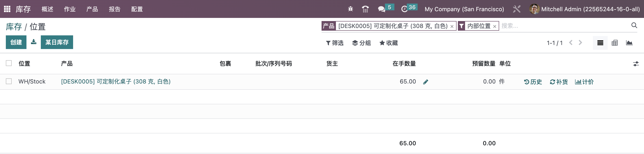Remove the DESK0005 product search facet
The image size is (644, 154).
pos(452,26)
